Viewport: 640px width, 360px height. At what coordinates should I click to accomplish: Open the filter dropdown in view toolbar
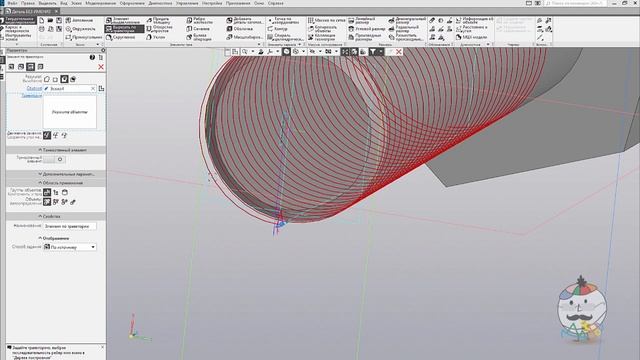click(381, 52)
